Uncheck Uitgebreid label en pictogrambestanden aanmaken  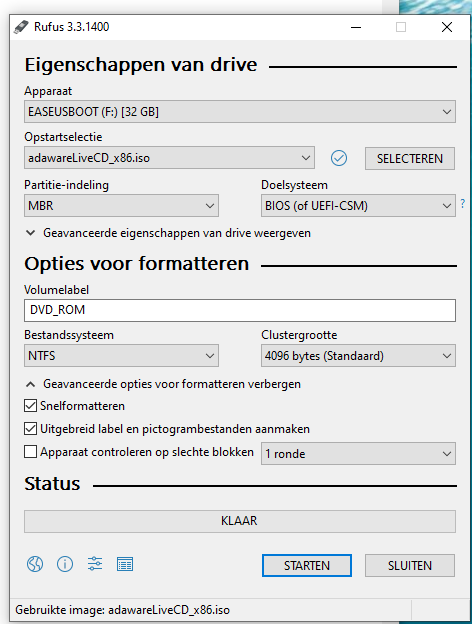(31, 429)
